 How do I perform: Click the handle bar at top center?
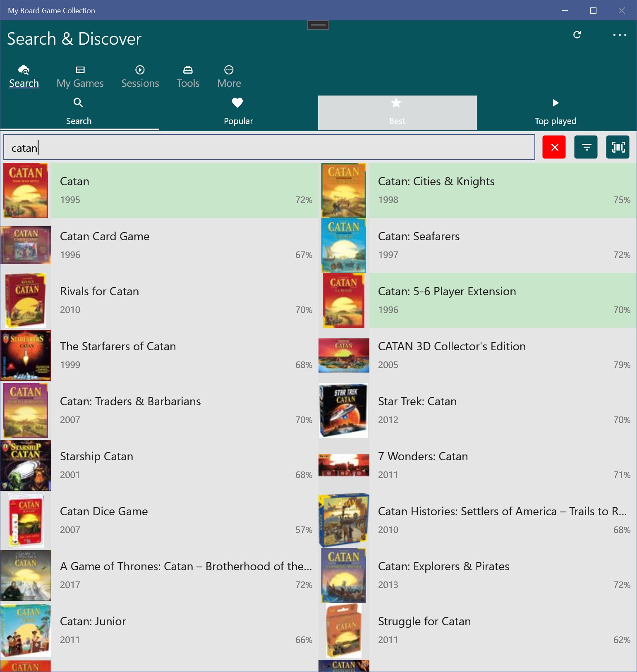pos(318,25)
